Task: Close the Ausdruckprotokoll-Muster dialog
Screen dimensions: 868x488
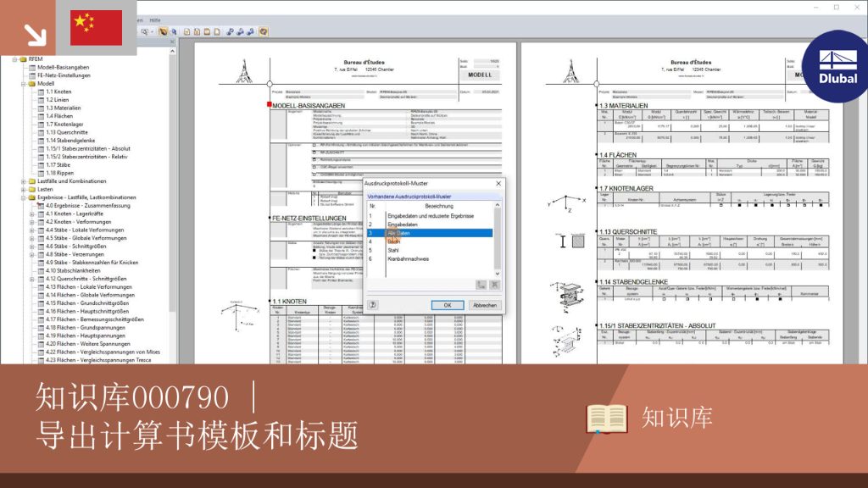Action: coord(498,183)
